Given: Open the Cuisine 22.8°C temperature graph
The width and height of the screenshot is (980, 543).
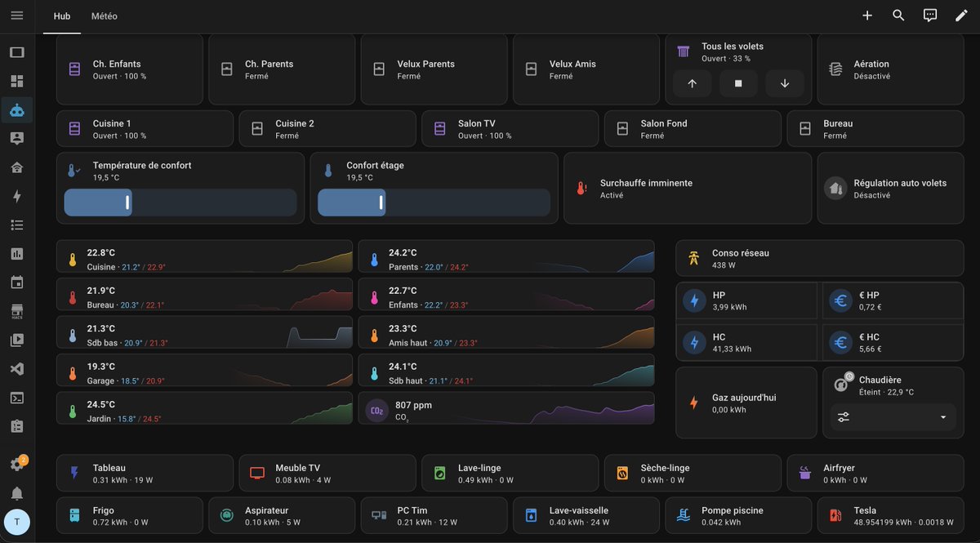Looking at the screenshot, I should 204,256.
